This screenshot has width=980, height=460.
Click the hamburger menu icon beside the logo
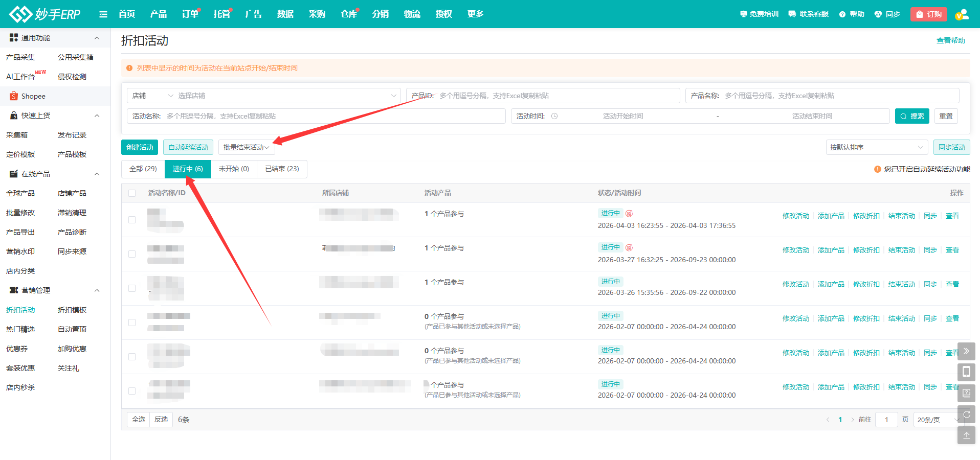coord(103,14)
